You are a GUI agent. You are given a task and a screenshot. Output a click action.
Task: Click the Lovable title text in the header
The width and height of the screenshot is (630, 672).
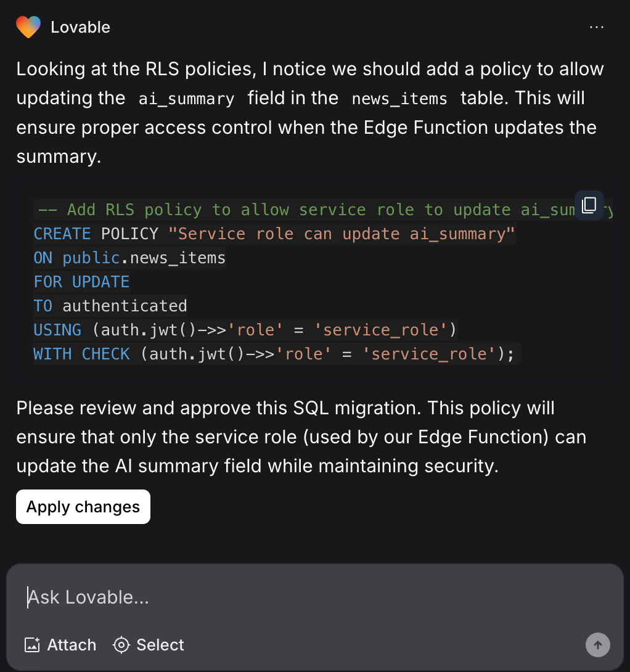point(81,27)
